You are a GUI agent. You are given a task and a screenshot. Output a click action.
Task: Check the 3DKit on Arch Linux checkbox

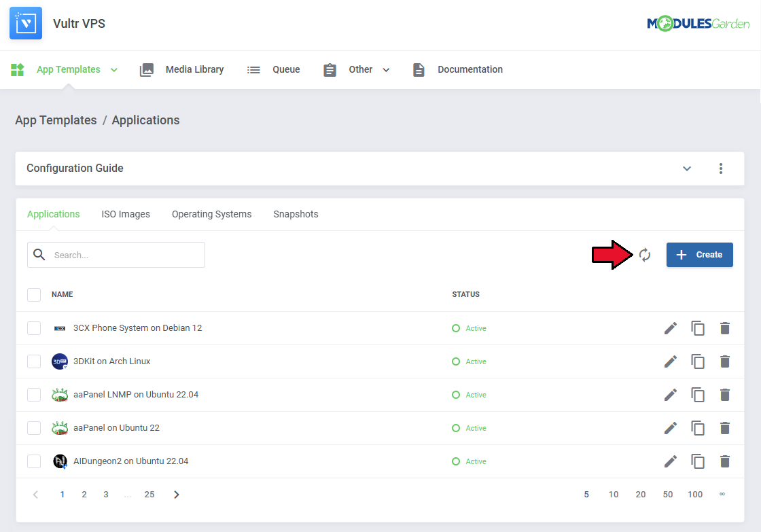point(34,361)
